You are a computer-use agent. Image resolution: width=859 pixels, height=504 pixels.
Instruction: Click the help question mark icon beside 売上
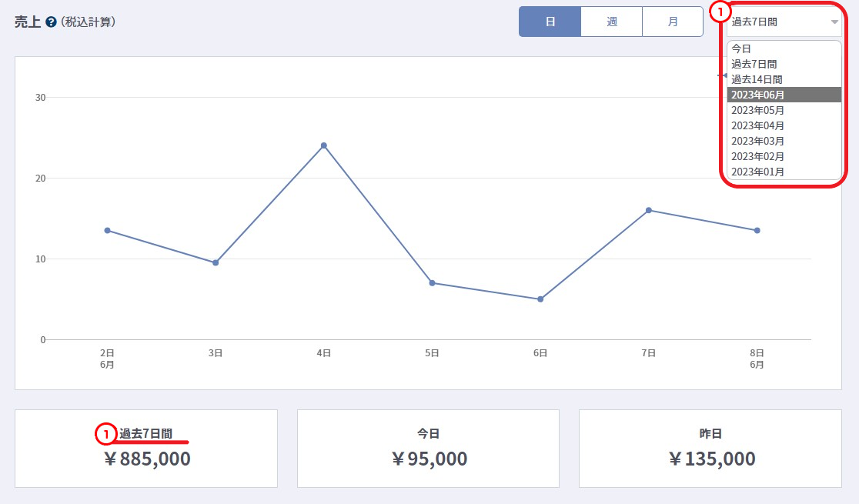51,22
